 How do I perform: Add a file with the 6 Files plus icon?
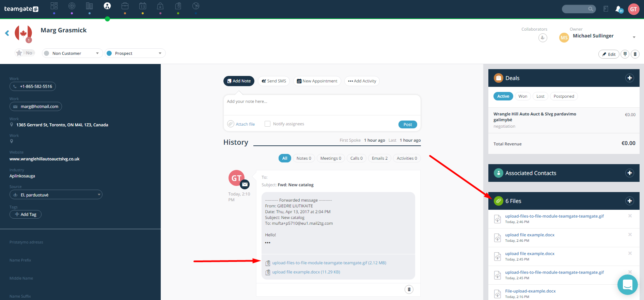[x=630, y=201]
